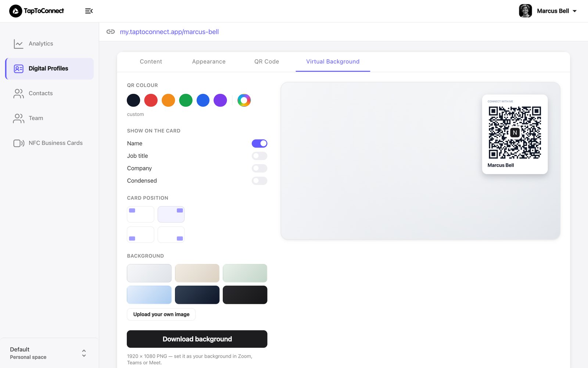Image resolution: width=588 pixels, height=368 pixels.
Task: Go to Digital Profiles in the sidebar
Action: tap(49, 68)
